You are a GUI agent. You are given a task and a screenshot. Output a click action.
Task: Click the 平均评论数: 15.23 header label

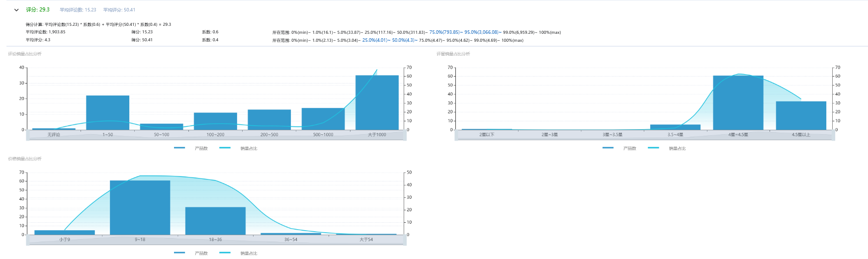78,10
